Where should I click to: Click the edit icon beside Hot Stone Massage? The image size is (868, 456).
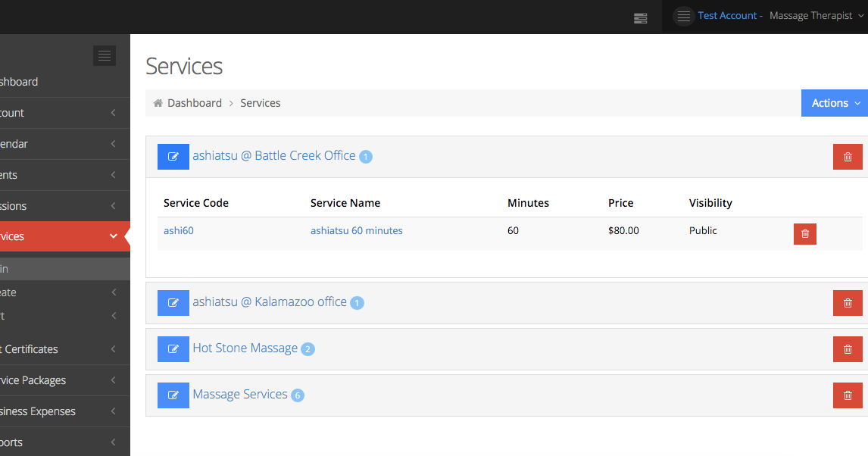click(x=173, y=348)
